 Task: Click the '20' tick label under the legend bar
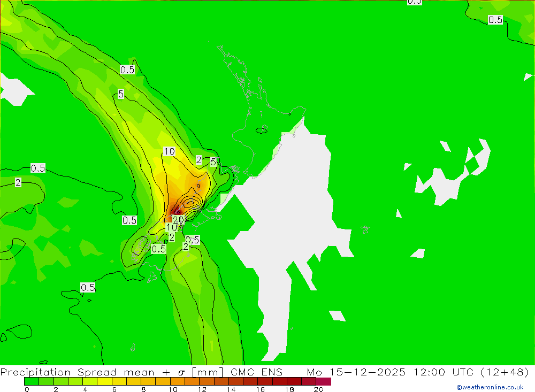tap(319, 389)
